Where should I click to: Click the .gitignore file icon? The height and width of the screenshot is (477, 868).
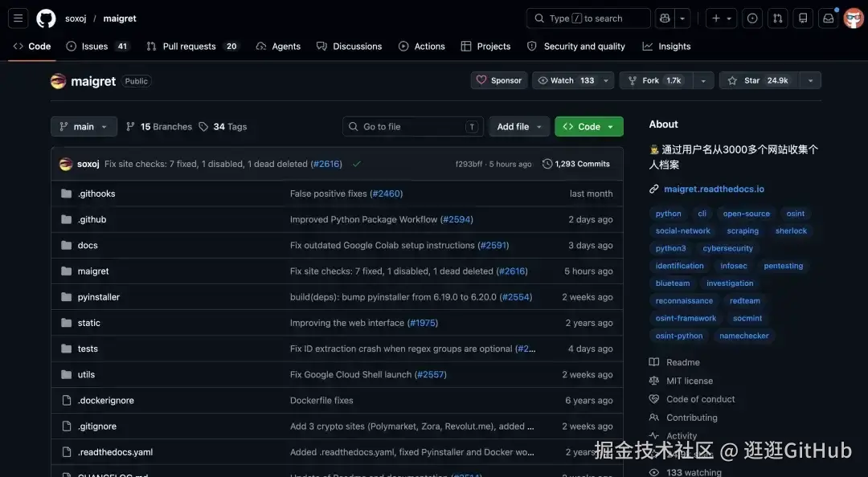(67, 426)
